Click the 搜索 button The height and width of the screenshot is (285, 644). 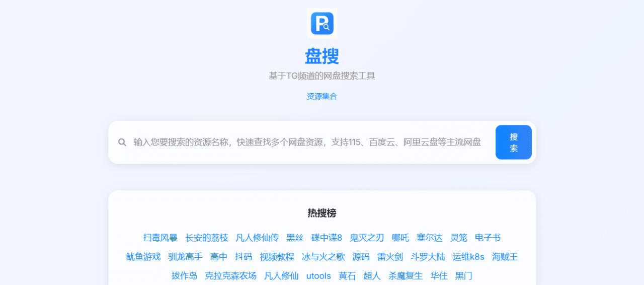tap(514, 142)
